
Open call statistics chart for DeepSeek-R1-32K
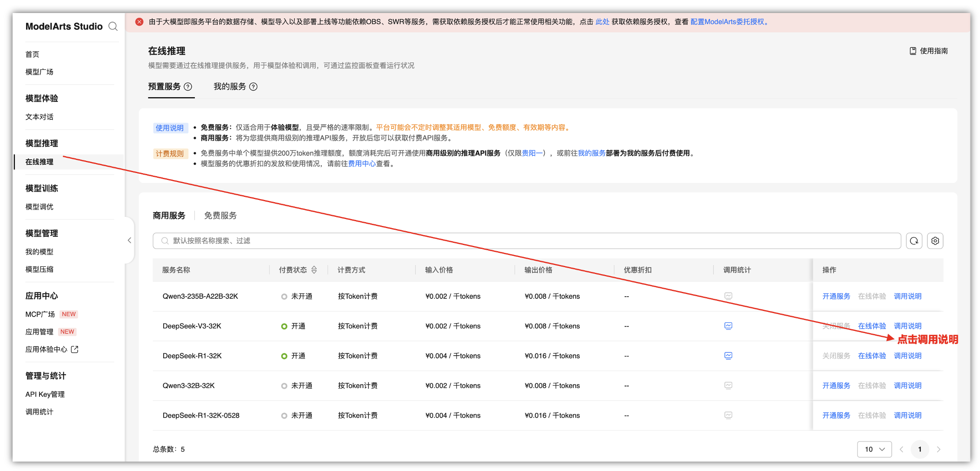click(x=728, y=356)
